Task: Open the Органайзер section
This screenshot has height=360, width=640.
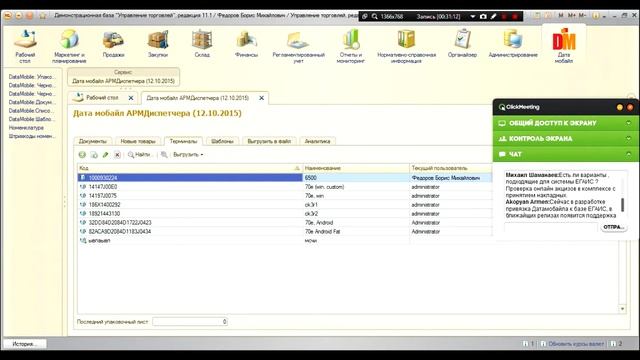Action: 462,44
